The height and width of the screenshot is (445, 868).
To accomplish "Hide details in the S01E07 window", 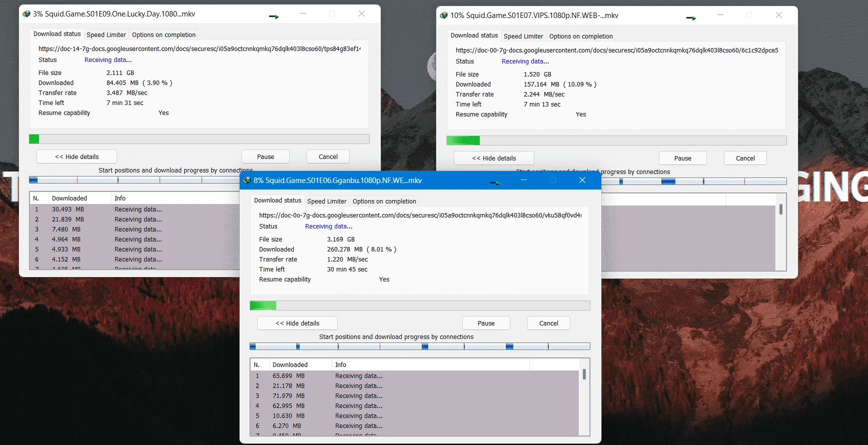I will pyautogui.click(x=494, y=158).
